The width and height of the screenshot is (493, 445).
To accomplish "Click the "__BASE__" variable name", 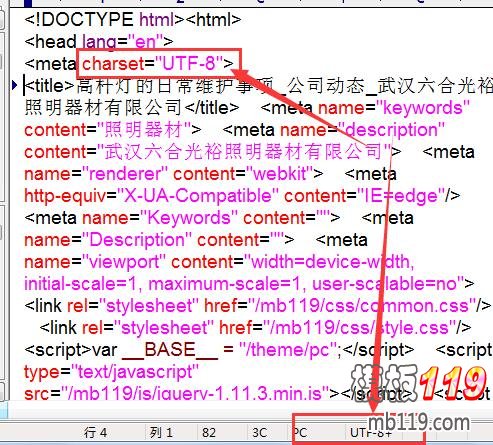I will click(170, 351).
